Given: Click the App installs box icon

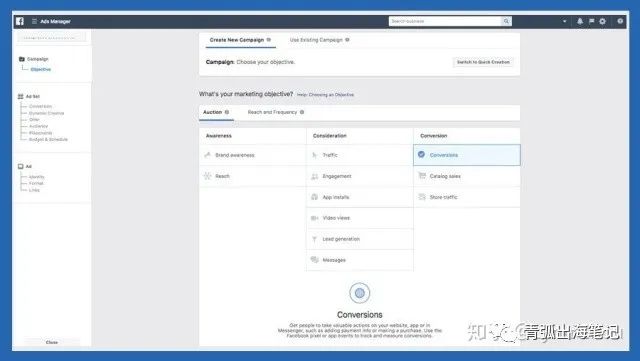Looking at the screenshot, I should point(314,197).
